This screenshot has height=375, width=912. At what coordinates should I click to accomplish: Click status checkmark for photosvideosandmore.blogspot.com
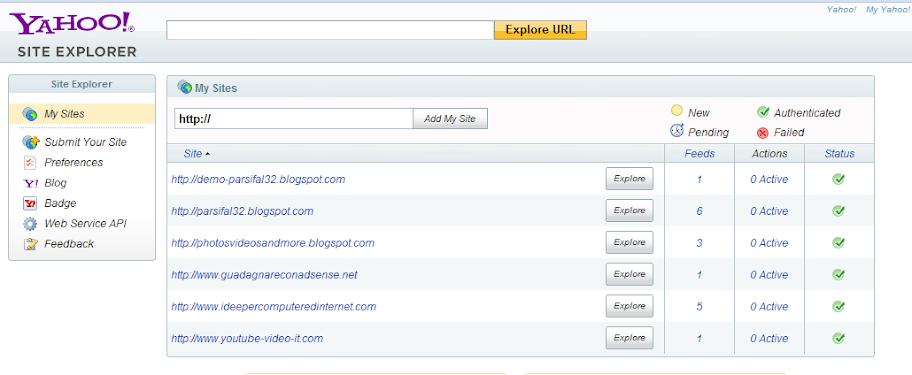coord(839,242)
